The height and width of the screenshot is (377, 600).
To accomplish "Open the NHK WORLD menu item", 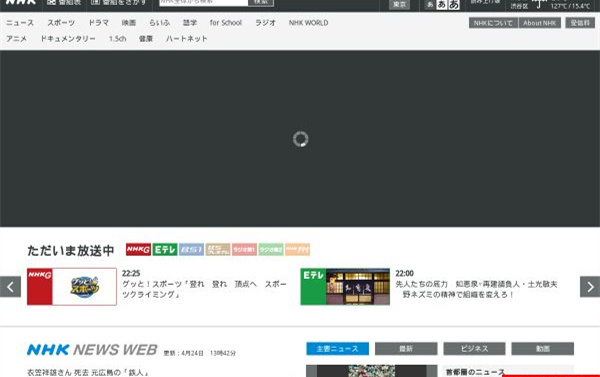I will (x=308, y=23).
